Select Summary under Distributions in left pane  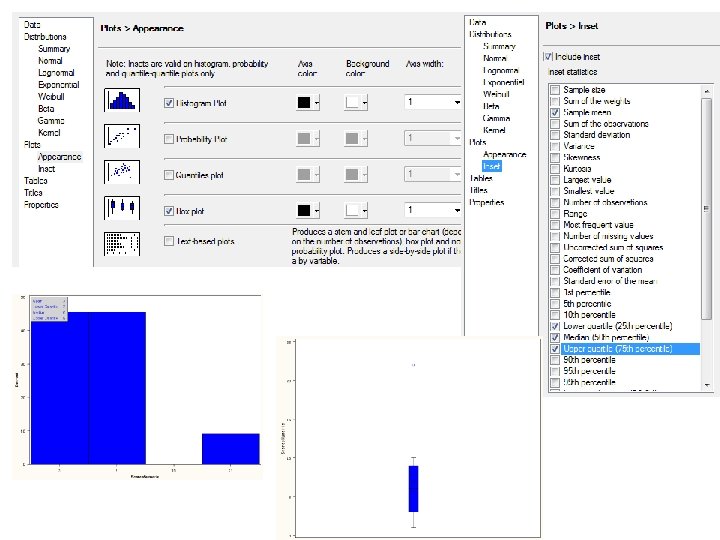pos(54,49)
